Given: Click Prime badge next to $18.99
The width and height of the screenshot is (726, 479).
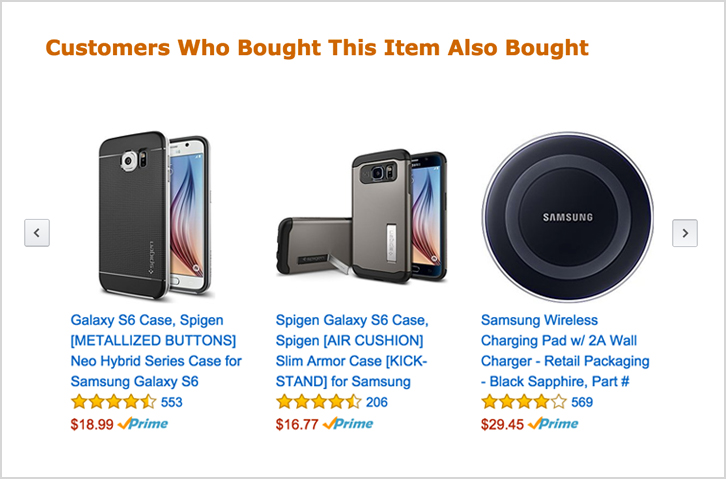Looking at the screenshot, I should (143, 423).
